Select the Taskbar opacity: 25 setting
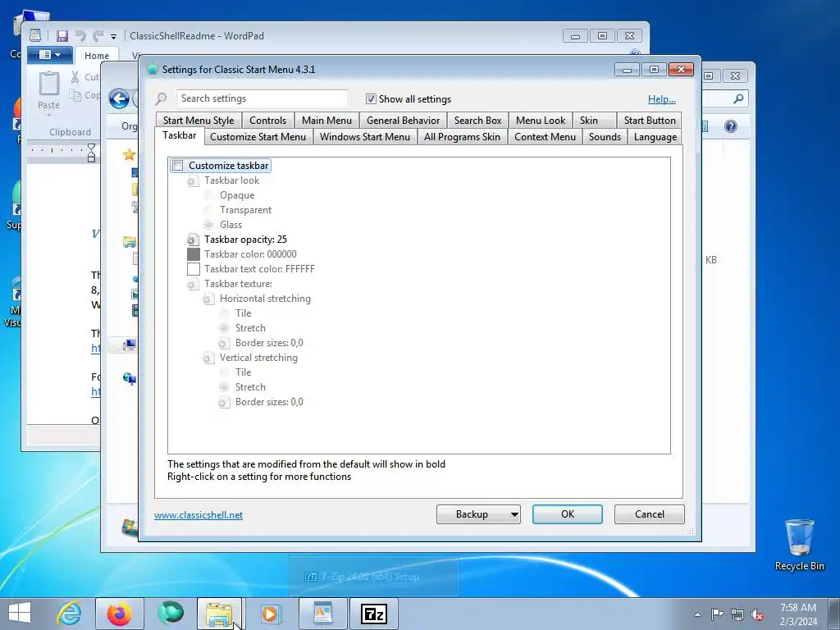Image resolution: width=840 pixels, height=630 pixels. 245,240
